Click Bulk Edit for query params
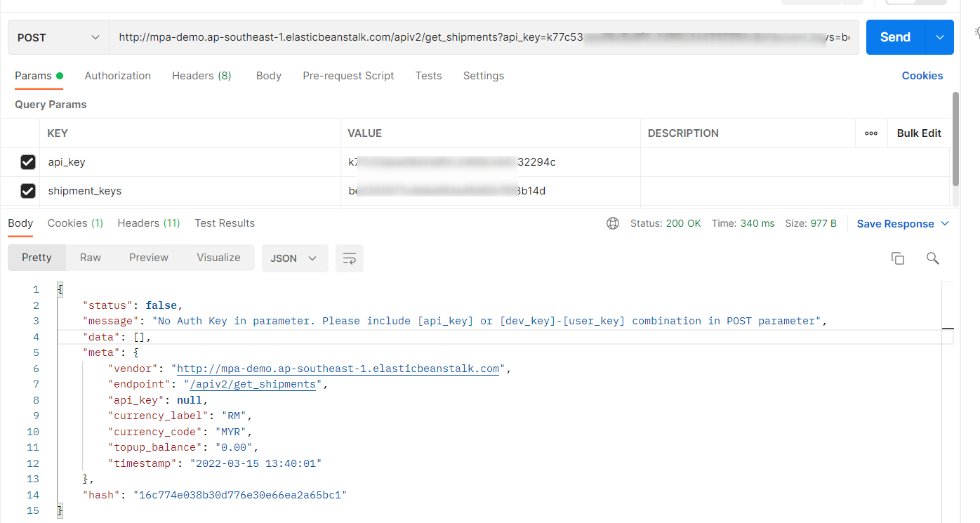The image size is (980, 523). [919, 133]
